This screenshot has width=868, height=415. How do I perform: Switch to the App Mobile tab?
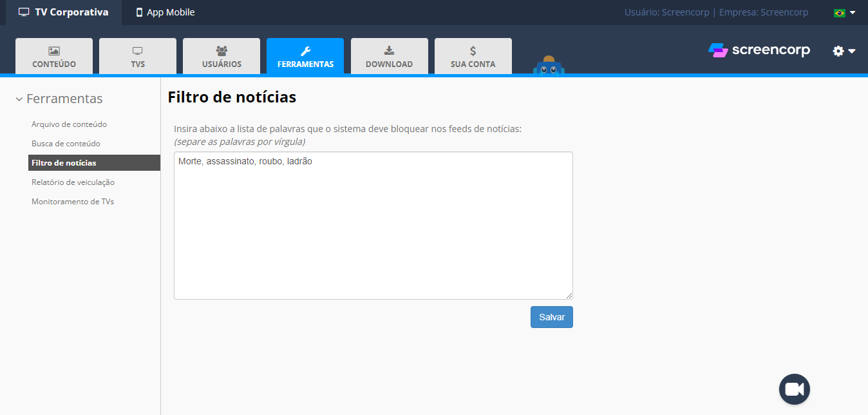click(x=165, y=12)
